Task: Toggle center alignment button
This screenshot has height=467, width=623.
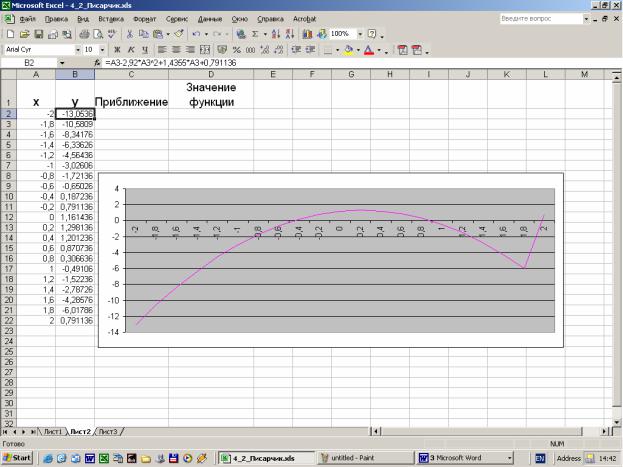Action: [x=176, y=49]
